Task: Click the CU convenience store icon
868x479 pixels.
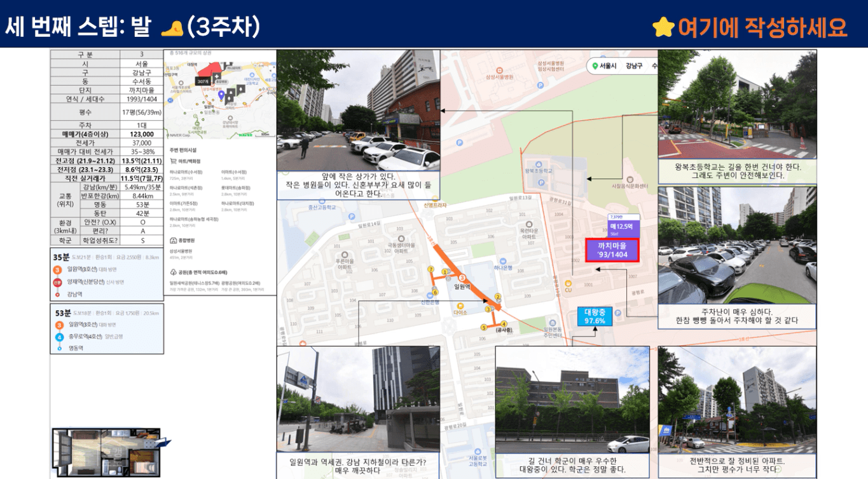Action: [x=569, y=283]
